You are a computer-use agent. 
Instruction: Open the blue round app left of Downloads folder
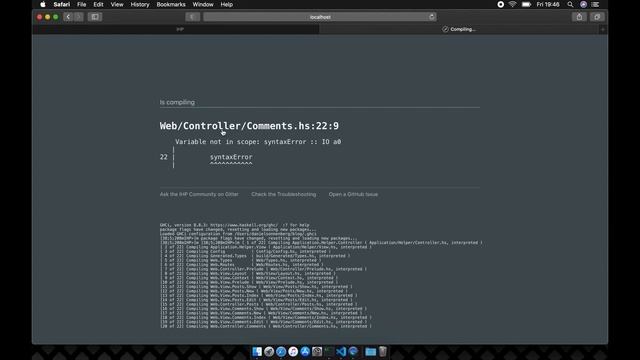click(x=353, y=351)
